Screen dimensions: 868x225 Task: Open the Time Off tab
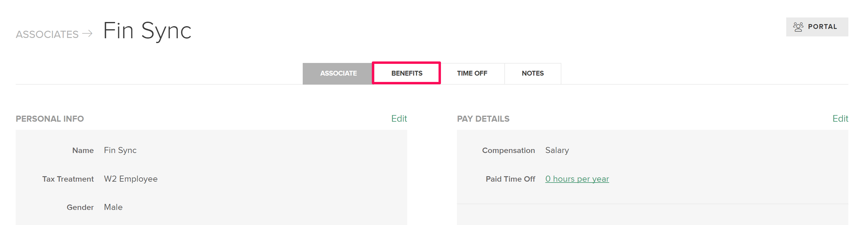472,73
